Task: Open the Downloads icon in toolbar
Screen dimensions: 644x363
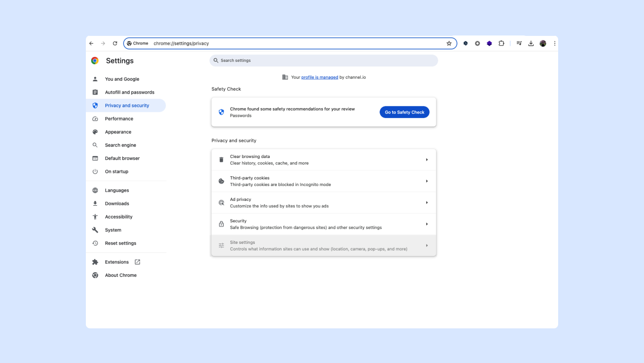Action: pyautogui.click(x=531, y=43)
